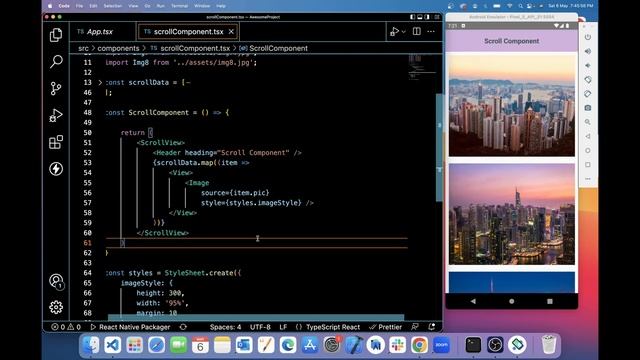Click the emulator Volume down button
Image resolution: width=640 pixels, height=360 pixels.
[588, 65]
